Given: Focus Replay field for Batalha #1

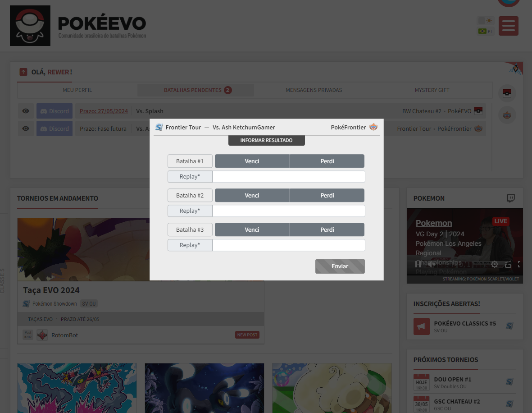Looking at the screenshot, I should click(x=289, y=177).
